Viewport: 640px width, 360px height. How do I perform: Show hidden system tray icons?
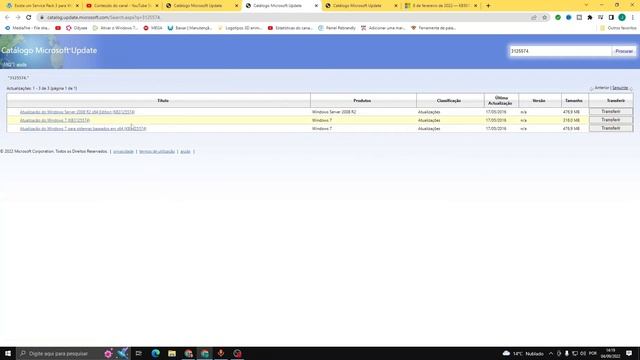pos(551,353)
